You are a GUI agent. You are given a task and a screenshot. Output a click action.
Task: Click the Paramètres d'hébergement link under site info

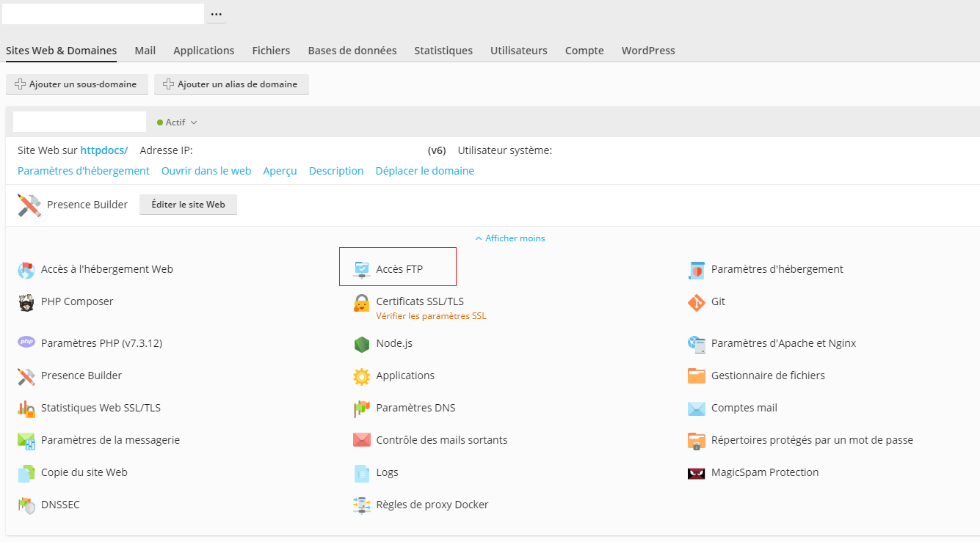click(x=84, y=171)
